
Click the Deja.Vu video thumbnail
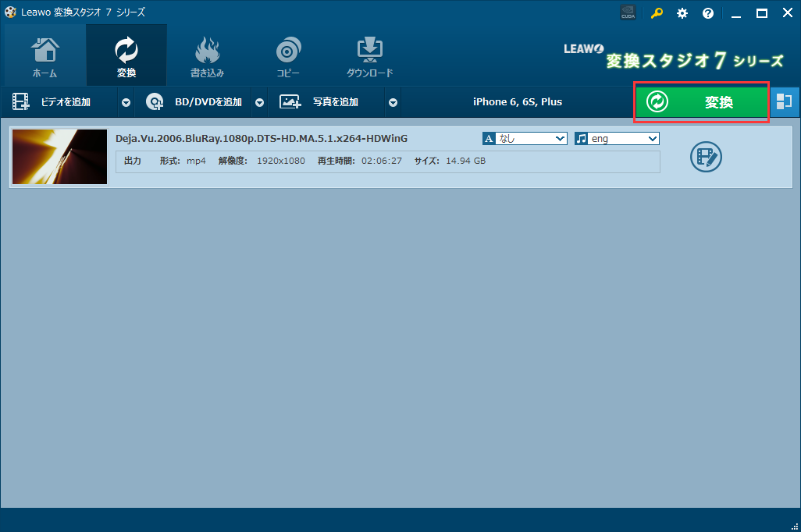point(59,157)
